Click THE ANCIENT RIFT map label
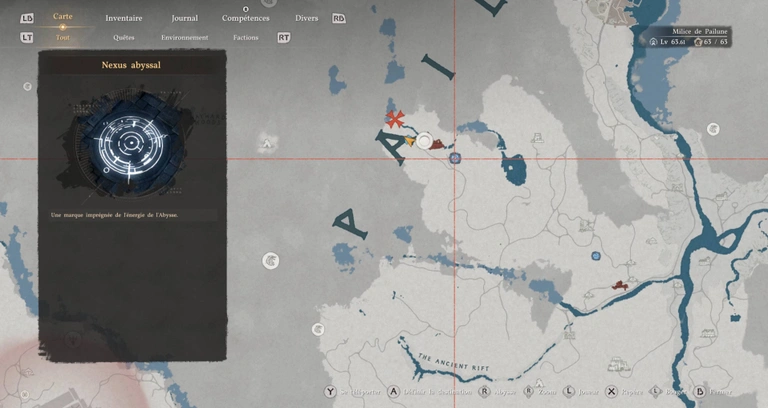Screen dimensions: 768x408 [453, 362]
